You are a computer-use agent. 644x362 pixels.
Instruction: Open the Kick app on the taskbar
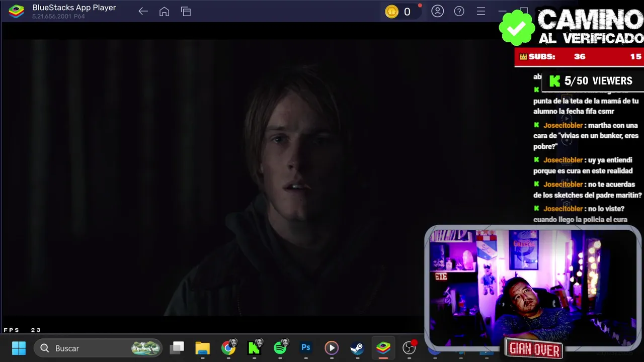click(254, 348)
